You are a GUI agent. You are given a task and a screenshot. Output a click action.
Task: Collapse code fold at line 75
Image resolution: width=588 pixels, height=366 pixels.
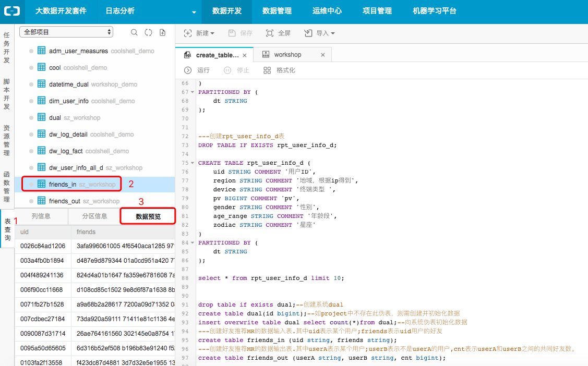coord(193,163)
